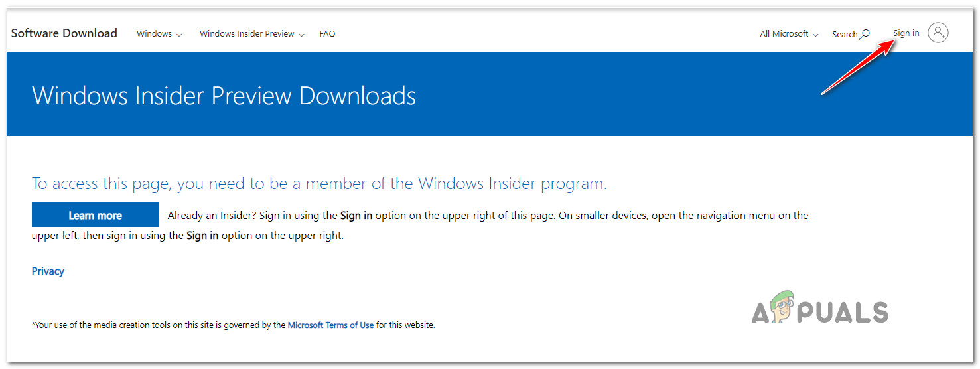Go to the FAQ menu item
Viewport: 980px width, 369px height.
coord(327,34)
